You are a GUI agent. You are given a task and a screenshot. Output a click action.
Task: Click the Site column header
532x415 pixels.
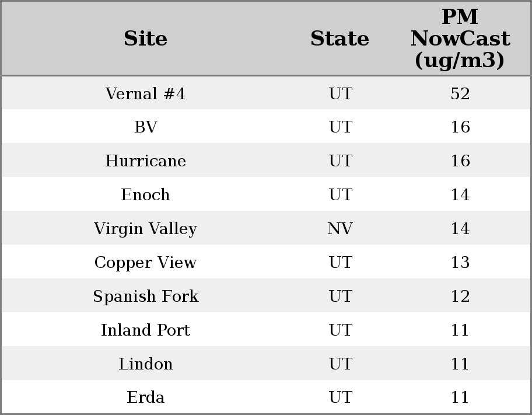tap(145, 39)
